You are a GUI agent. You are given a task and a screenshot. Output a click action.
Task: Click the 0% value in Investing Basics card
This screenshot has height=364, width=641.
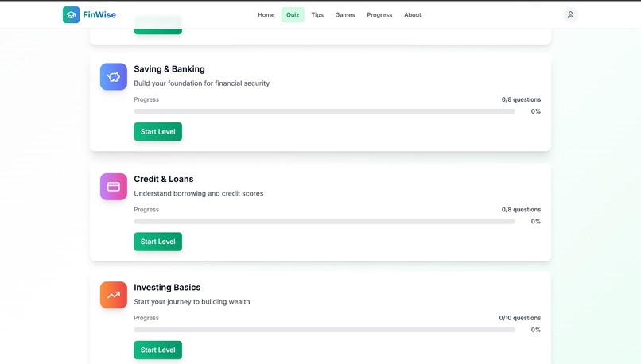[x=536, y=330]
